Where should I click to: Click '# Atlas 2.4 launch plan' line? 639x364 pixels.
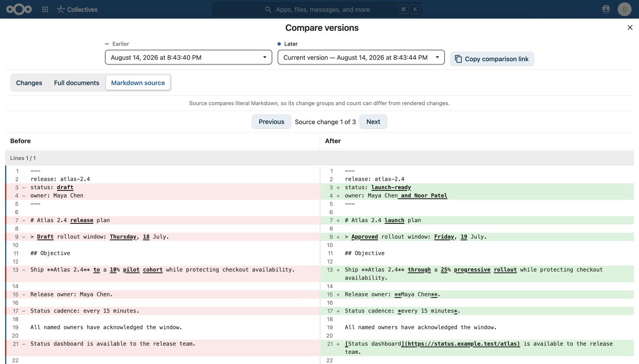[477, 220]
